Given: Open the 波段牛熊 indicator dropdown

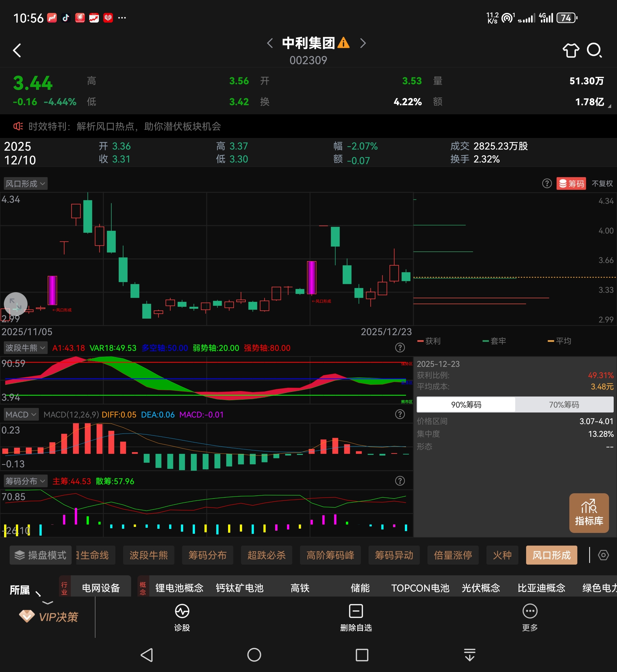Looking at the screenshot, I should tap(25, 348).
